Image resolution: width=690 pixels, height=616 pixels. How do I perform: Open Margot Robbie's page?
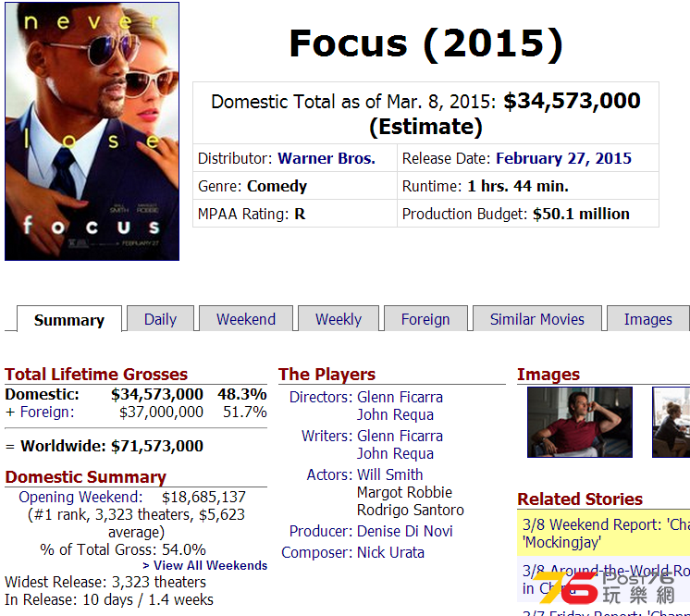click(404, 492)
